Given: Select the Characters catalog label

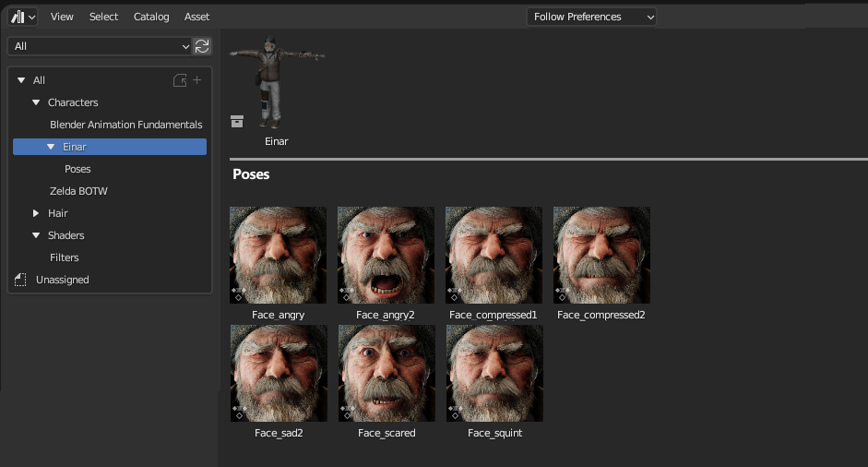Looking at the screenshot, I should (73, 102).
